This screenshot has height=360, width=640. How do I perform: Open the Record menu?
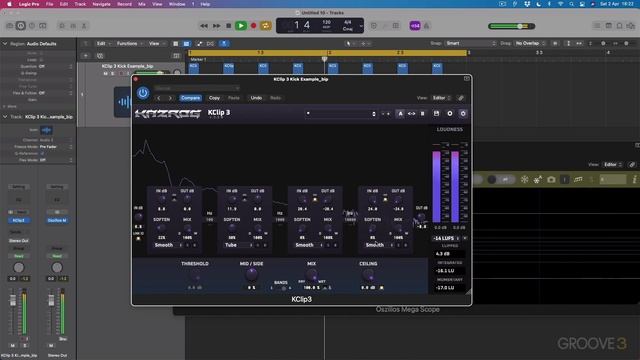[124, 4]
